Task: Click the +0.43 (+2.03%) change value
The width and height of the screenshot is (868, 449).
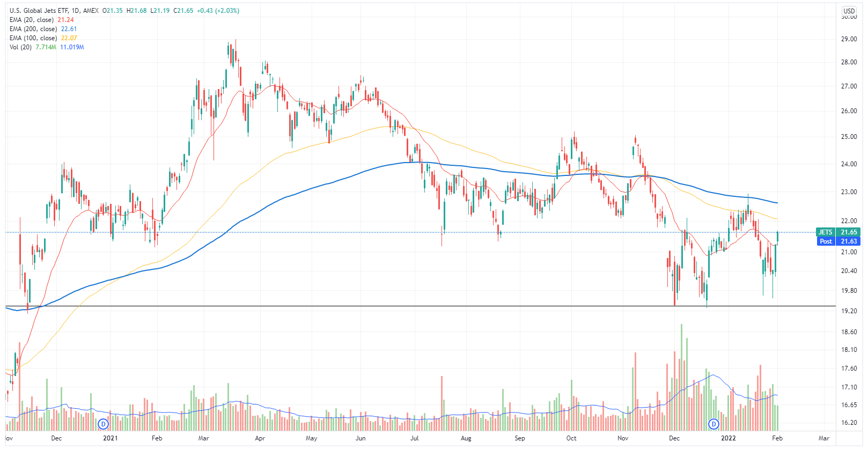Action: (x=218, y=11)
